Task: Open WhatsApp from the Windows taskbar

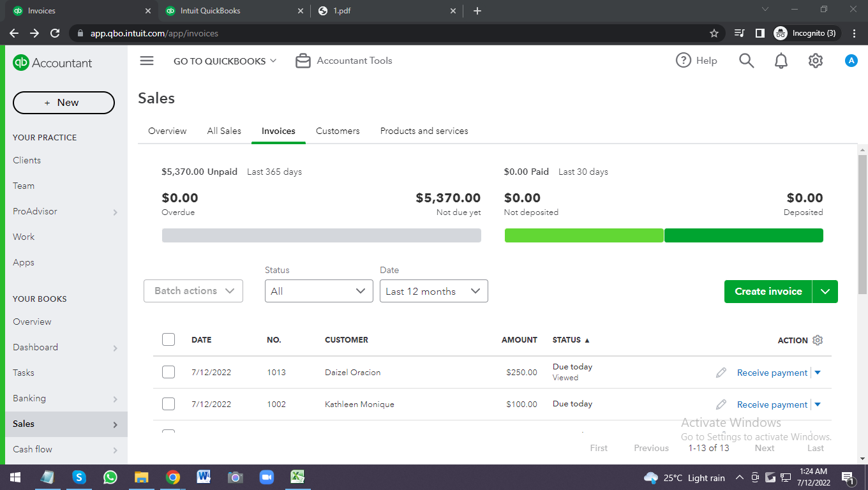Action: tap(110, 477)
